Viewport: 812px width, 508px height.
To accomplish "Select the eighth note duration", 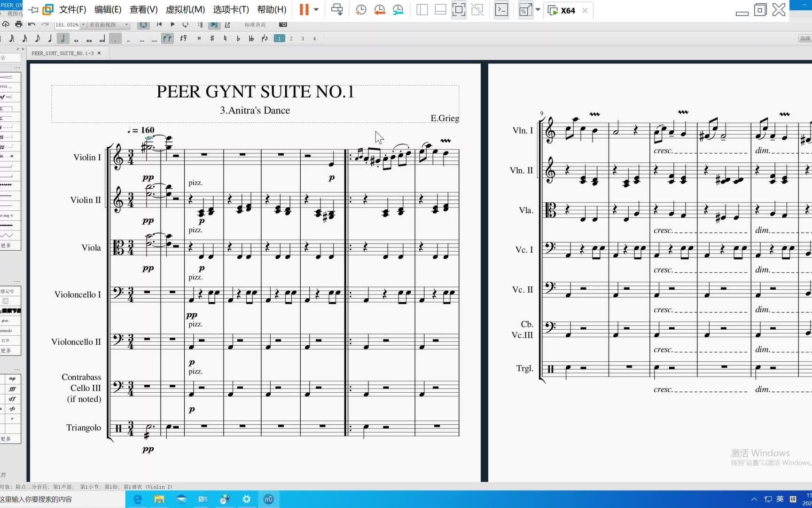I will [x=38, y=39].
